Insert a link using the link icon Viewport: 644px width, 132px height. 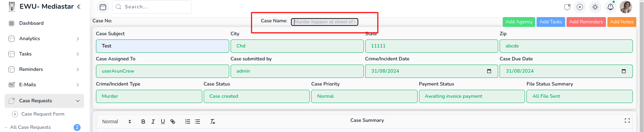[x=172, y=122]
